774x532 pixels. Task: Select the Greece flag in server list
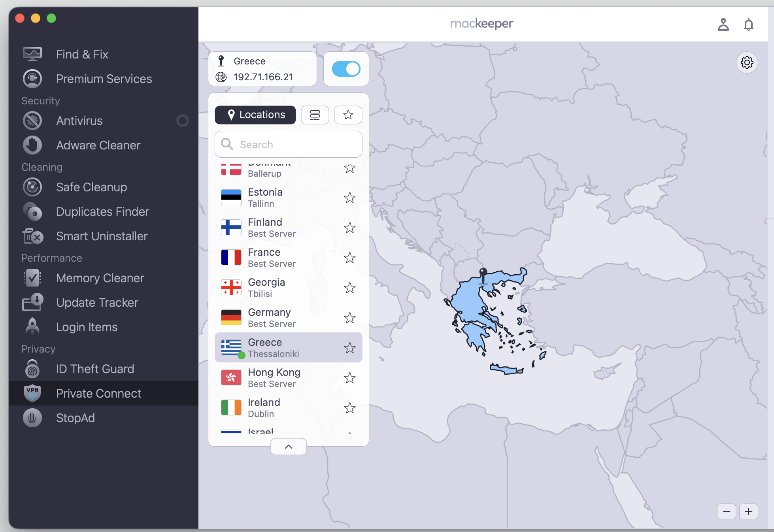pyautogui.click(x=231, y=348)
